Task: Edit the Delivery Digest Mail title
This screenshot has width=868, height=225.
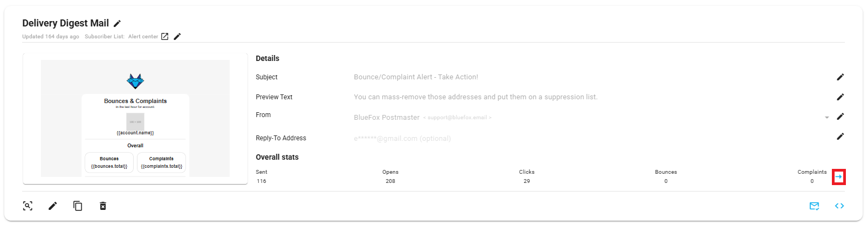Action: click(x=117, y=23)
